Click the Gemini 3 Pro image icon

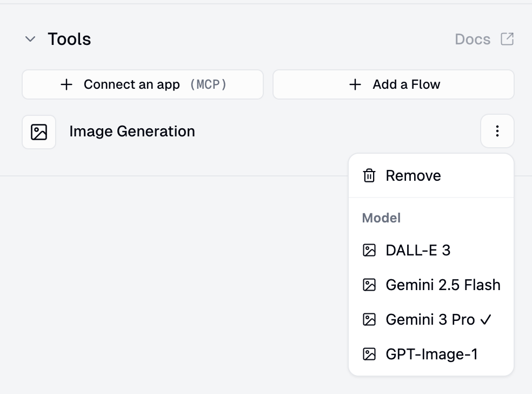click(x=370, y=319)
